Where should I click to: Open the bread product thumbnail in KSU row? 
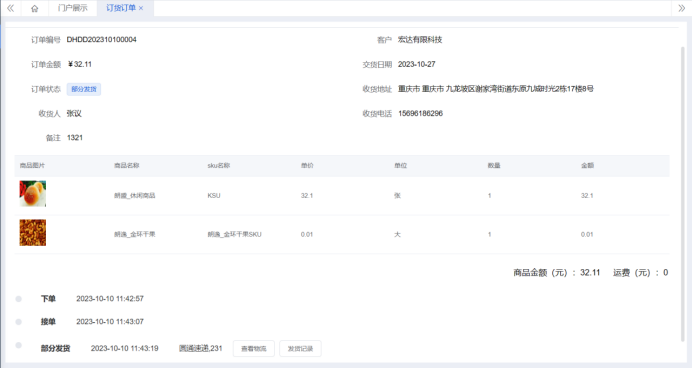(x=33, y=194)
